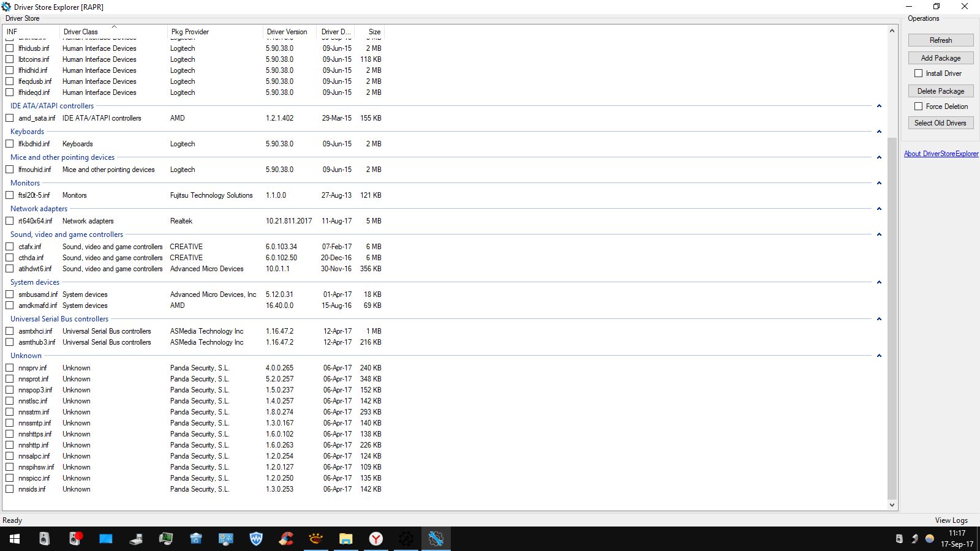The width and height of the screenshot is (980, 551).
Task: Collapse the Monitors group
Action: [879, 183]
